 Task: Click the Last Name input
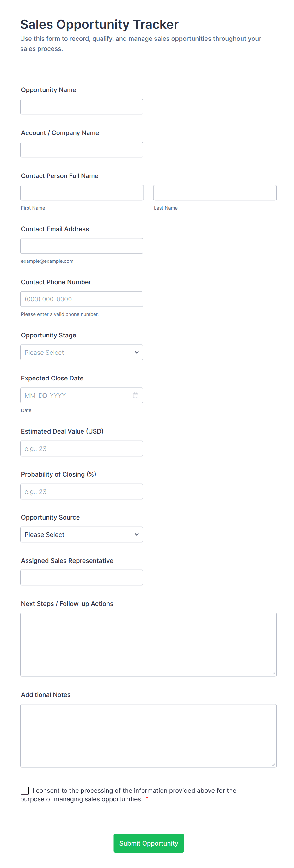pos(215,192)
